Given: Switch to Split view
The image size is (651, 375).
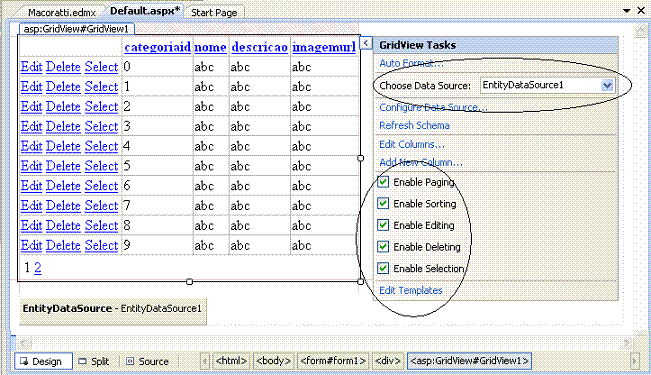Looking at the screenshot, I should point(95,361).
